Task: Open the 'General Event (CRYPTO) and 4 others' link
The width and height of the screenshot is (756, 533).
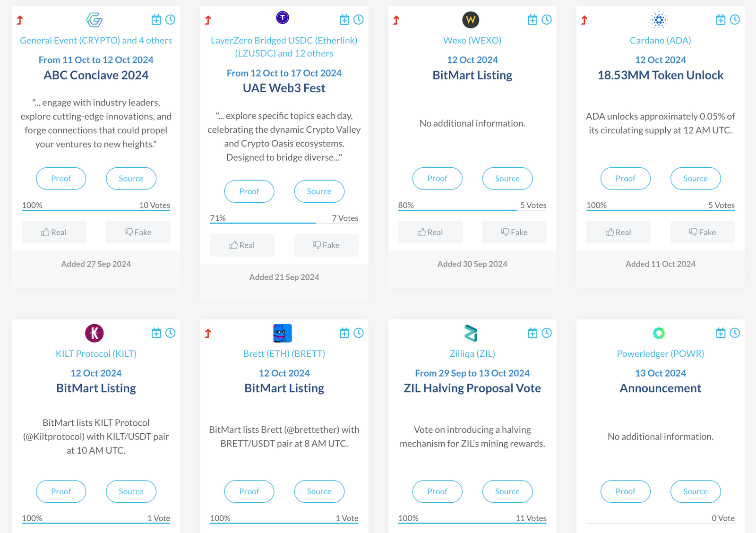Action: click(x=96, y=41)
